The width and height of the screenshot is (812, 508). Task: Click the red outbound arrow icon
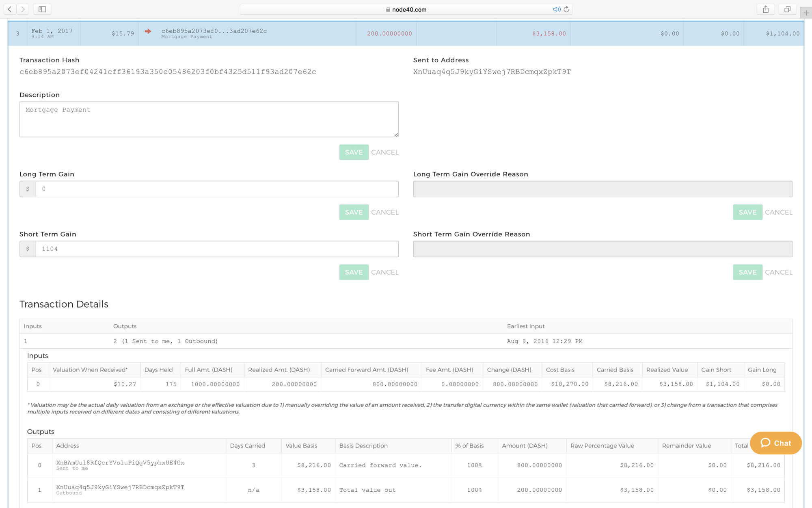148,31
